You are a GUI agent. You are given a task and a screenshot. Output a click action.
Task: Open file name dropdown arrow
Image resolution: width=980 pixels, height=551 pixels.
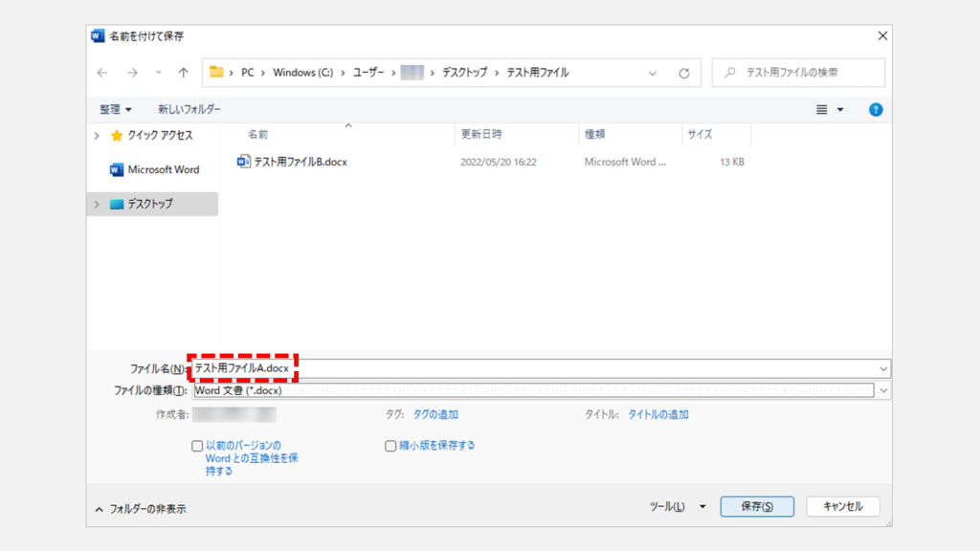pos(883,368)
